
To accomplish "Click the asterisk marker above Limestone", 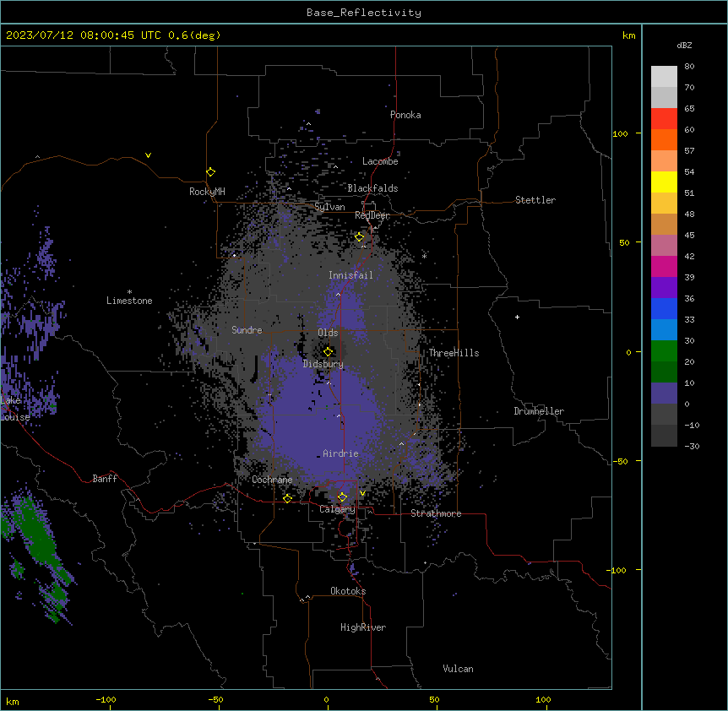I will click(x=129, y=292).
